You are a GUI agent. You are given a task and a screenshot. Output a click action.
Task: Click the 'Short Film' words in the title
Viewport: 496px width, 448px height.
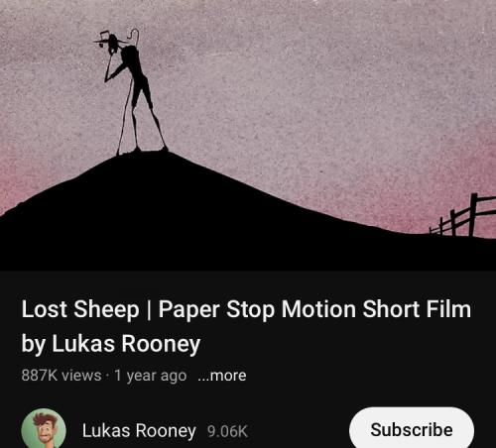tap(417, 309)
